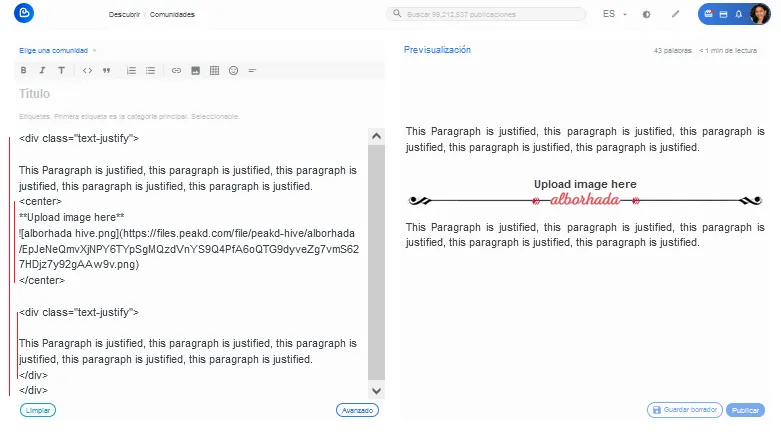Viewport: 781px width, 434px height.
Task: Insert a horizontal rule or alignment option
Action: 252,71
